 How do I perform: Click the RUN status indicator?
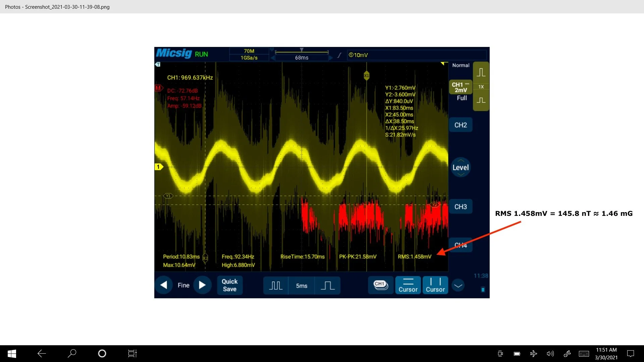(x=201, y=54)
